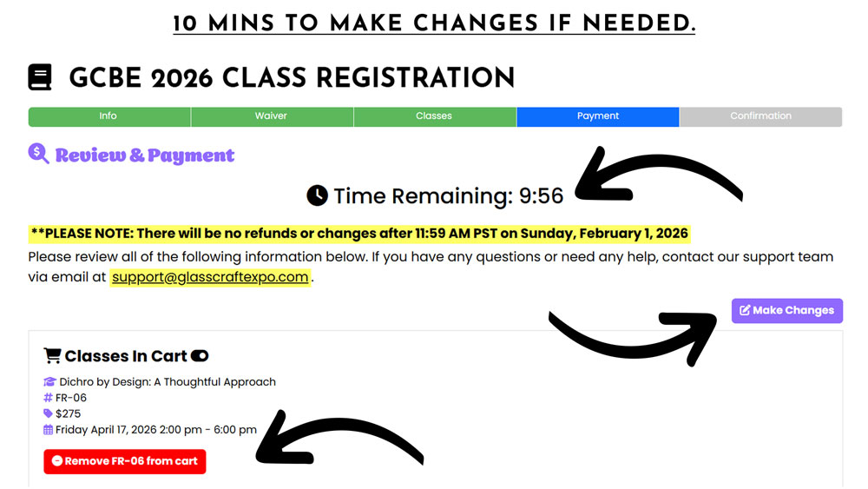Remove FR-06 from the cart
This screenshot has height=489, width=868.
pos(125,461)
